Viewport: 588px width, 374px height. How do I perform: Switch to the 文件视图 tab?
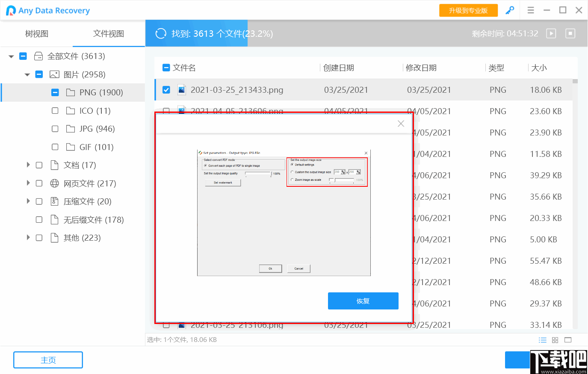coord(109,33)
